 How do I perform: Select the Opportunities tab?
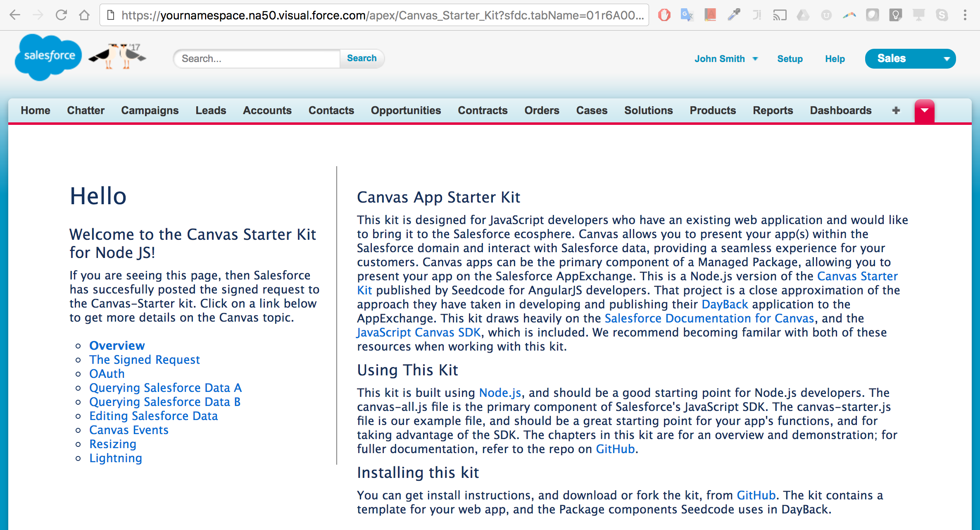pyautogui.click(x=406, y=110)
